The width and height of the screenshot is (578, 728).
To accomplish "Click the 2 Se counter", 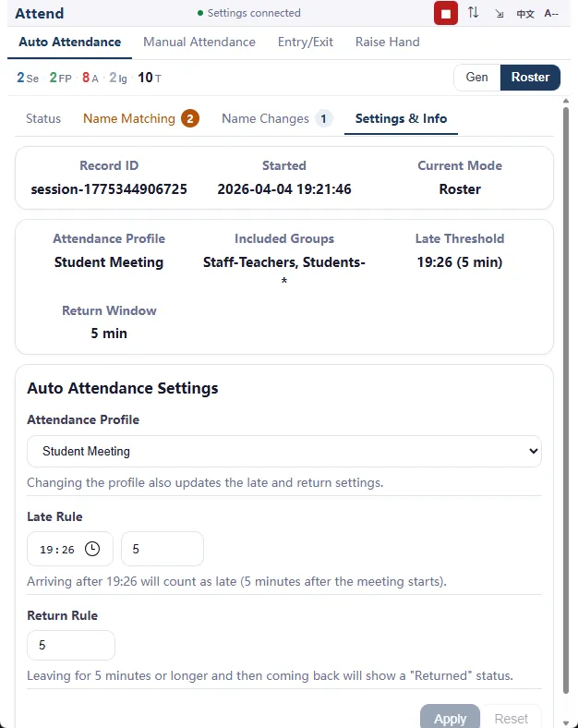I will click(28, 78).
